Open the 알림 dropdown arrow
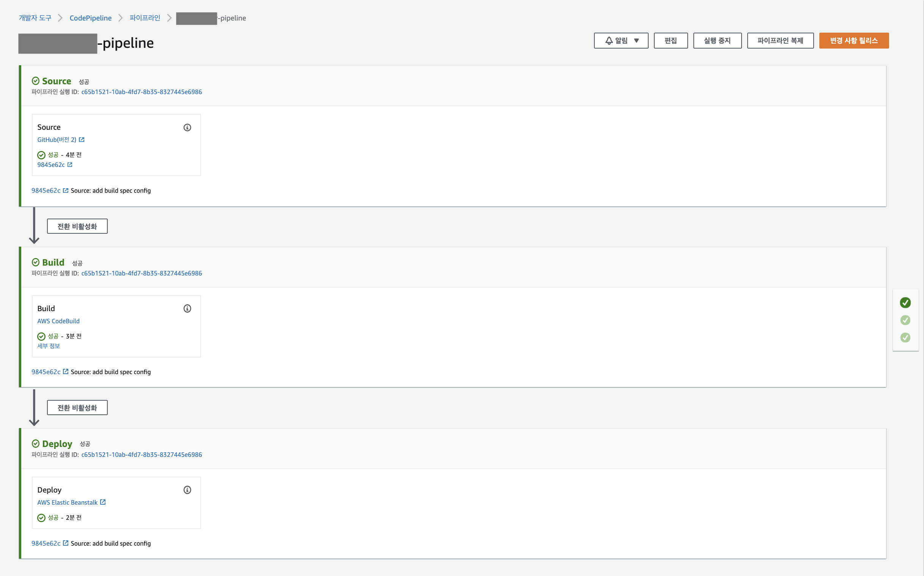Viewport: 924px width, 576px height. click(636, 41)
